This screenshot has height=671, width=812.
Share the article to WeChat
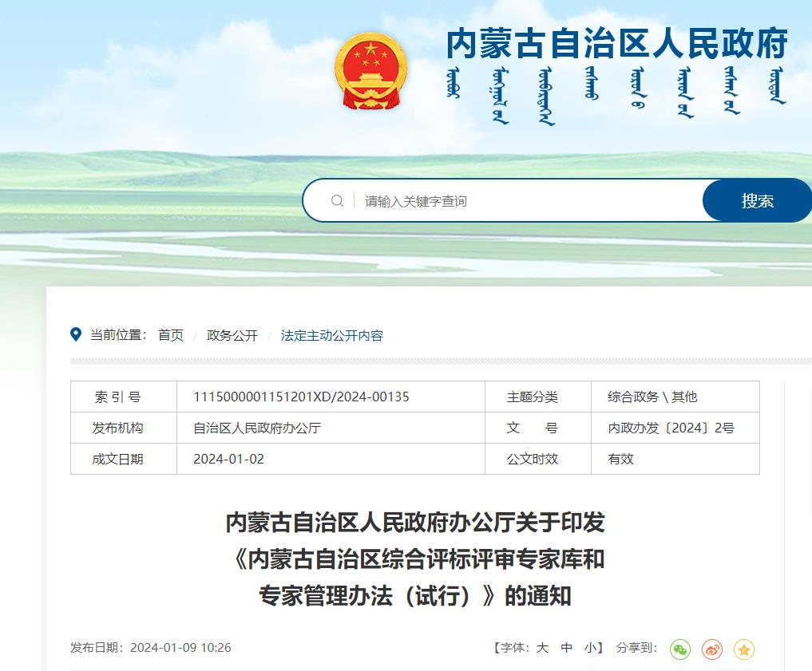tap(679, 649)
